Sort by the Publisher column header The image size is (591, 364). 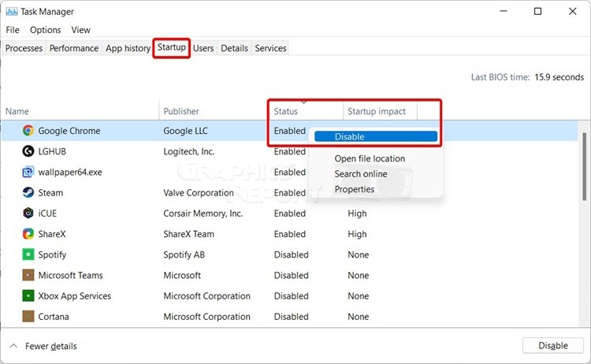tap(181, 111)
